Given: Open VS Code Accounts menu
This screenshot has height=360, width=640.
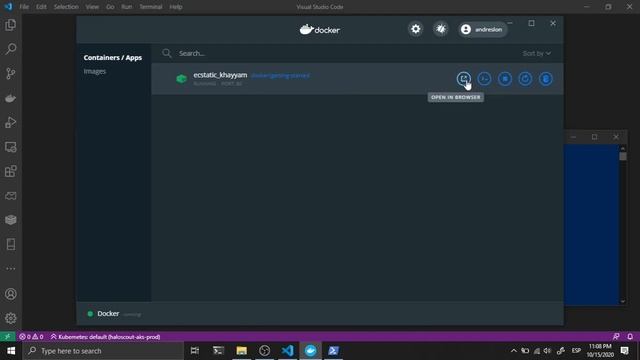Looking at the screenshot, I should pyautogui.click(x=11, y=294).
